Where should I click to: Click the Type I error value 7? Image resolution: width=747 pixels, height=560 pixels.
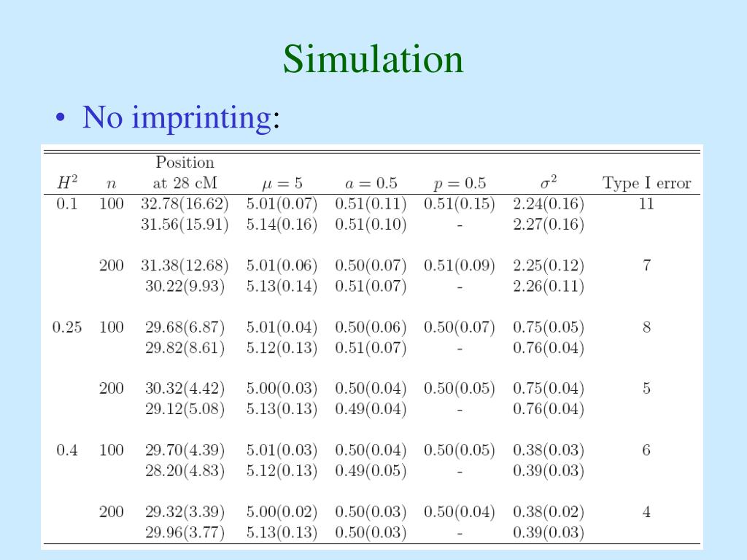coord(646,265)
